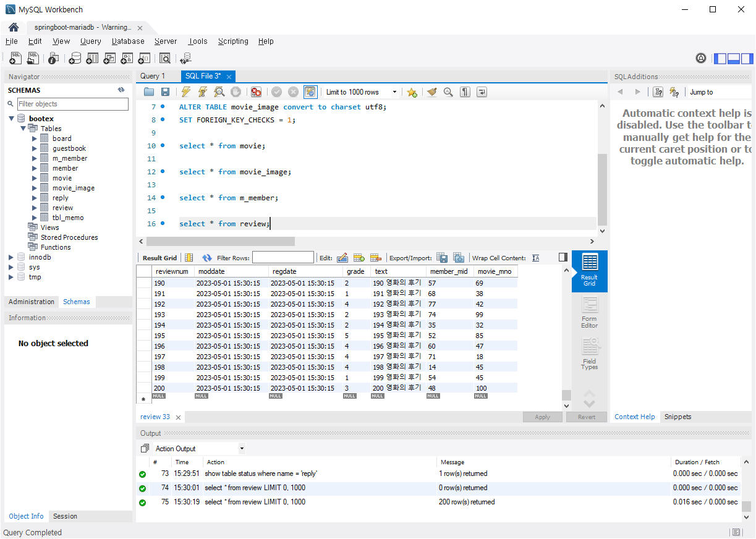Toggle word wrapping in editor

(482, 92)
